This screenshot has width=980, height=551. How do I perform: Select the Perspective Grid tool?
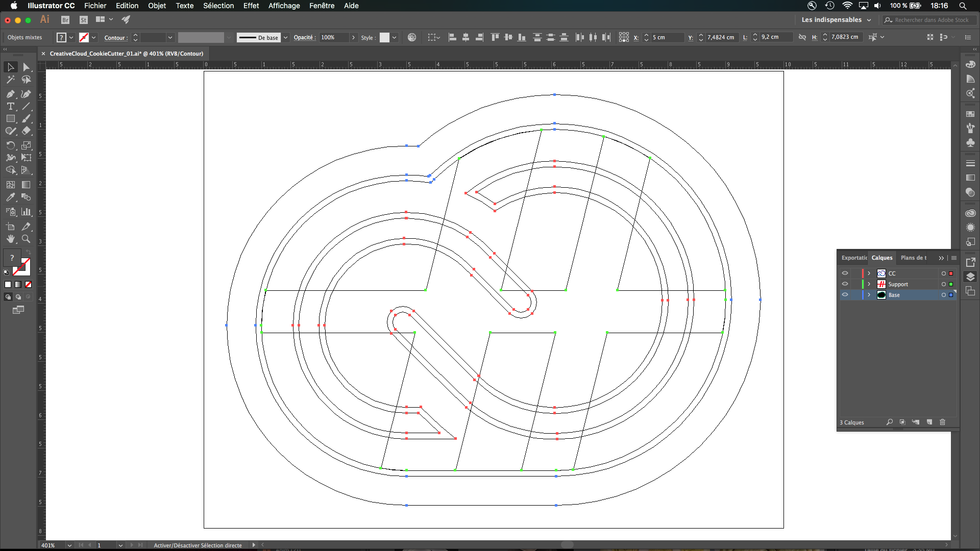click(27, 170)
